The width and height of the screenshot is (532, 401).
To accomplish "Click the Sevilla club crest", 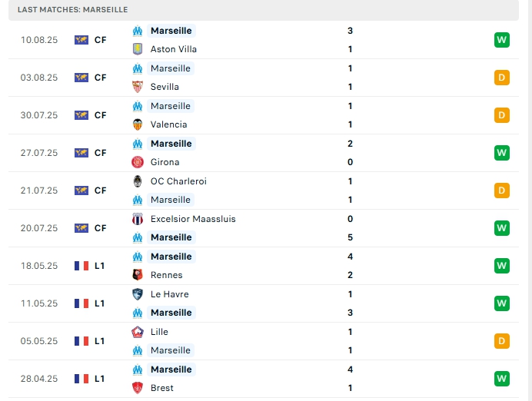I will [138, 87].
